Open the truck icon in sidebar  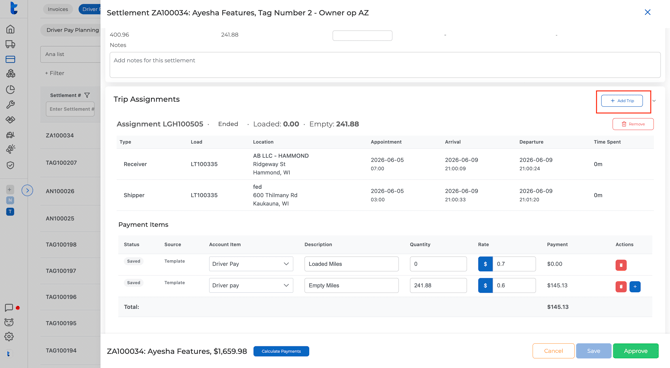10,44
